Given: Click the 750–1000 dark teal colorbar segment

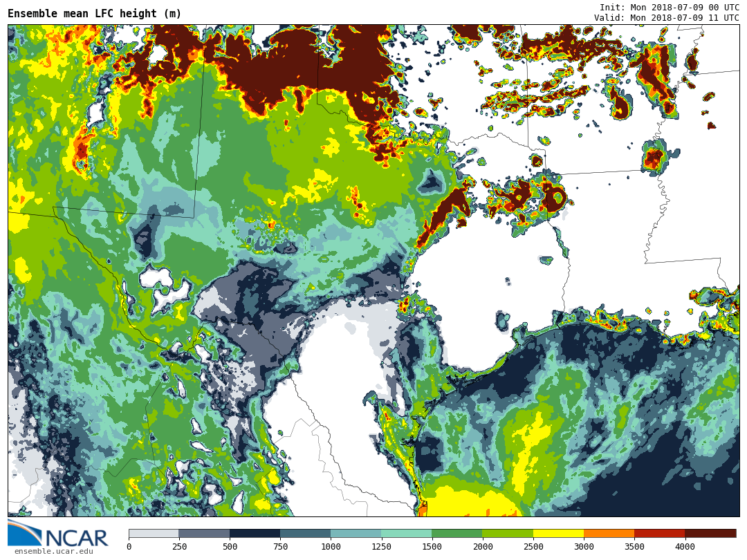Looking at the screenshot, I should (306, 534).
